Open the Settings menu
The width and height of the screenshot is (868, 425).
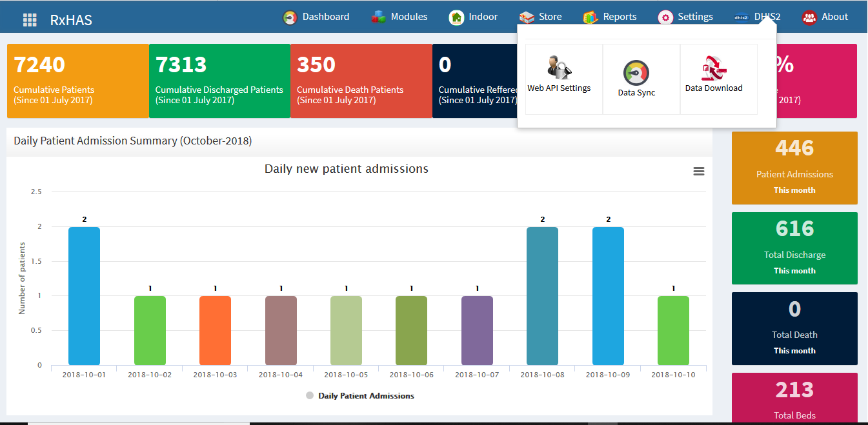696,17
